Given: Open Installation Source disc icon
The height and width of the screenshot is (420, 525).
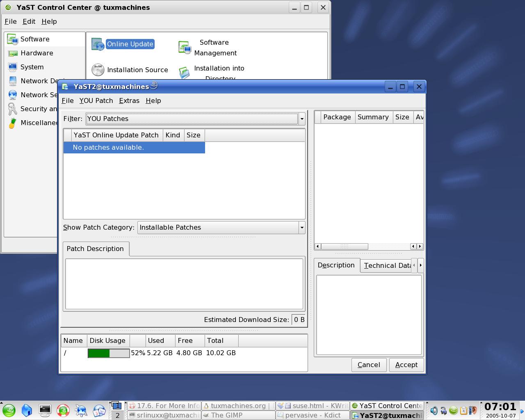Looking at the screenshot, I should coord(98,70).
